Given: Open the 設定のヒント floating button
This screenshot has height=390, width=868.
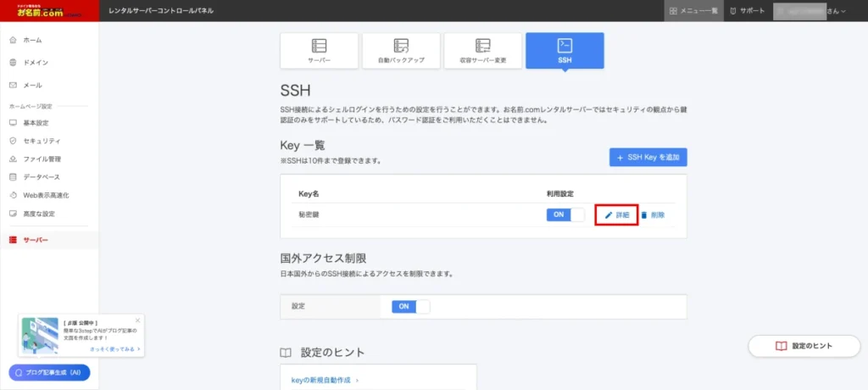Looking at the screenshot, I should (x=804, y=346).
